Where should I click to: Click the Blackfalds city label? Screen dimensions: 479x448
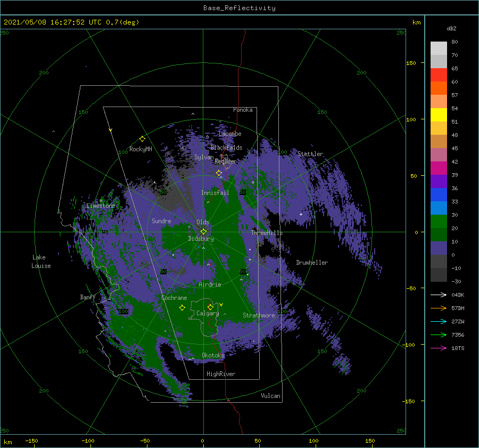[x=226, y=148]
